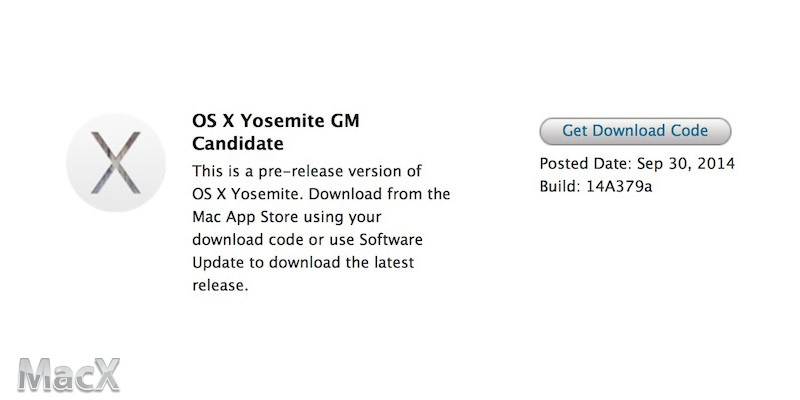This screenshot has height=400, width=800.
Task: Click the word 'Candidate' in the title
Action: click(238, 144)
